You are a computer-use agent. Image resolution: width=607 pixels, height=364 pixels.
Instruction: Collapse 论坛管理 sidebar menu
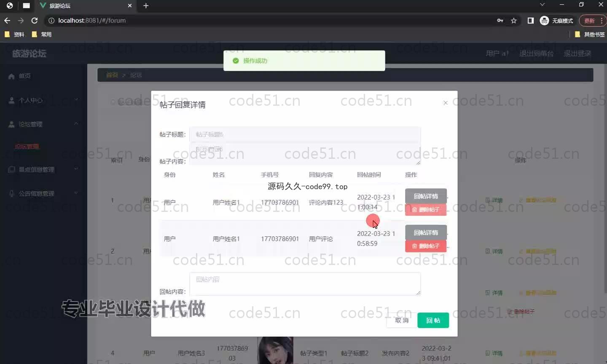[x=42, y=124]
